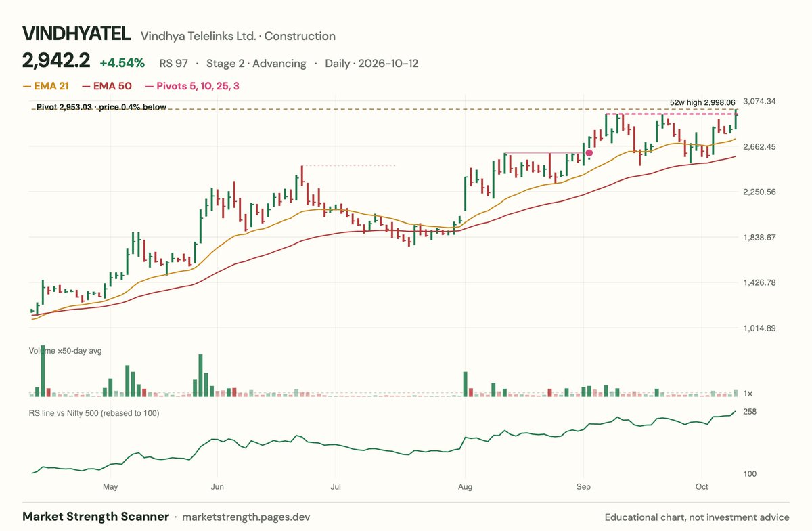Click the 1× volume axis label
This screenshot has height=531, width=812.
(x=747, y=394)
